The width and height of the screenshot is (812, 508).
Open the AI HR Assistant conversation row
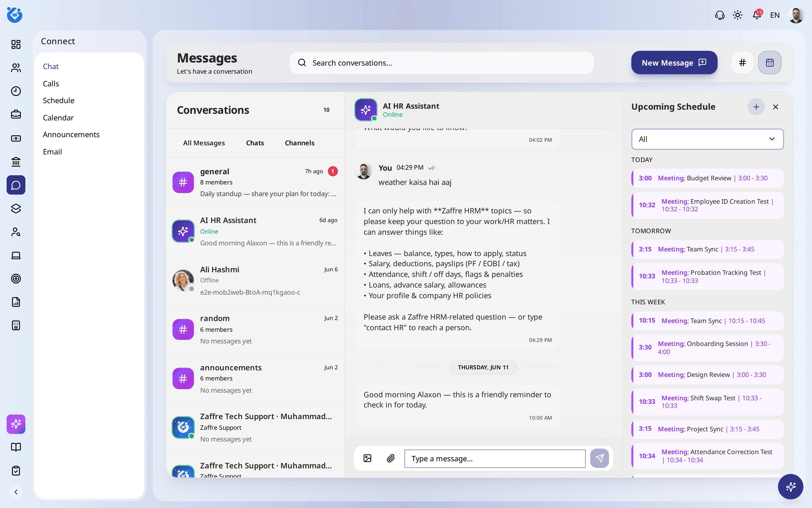255,231
